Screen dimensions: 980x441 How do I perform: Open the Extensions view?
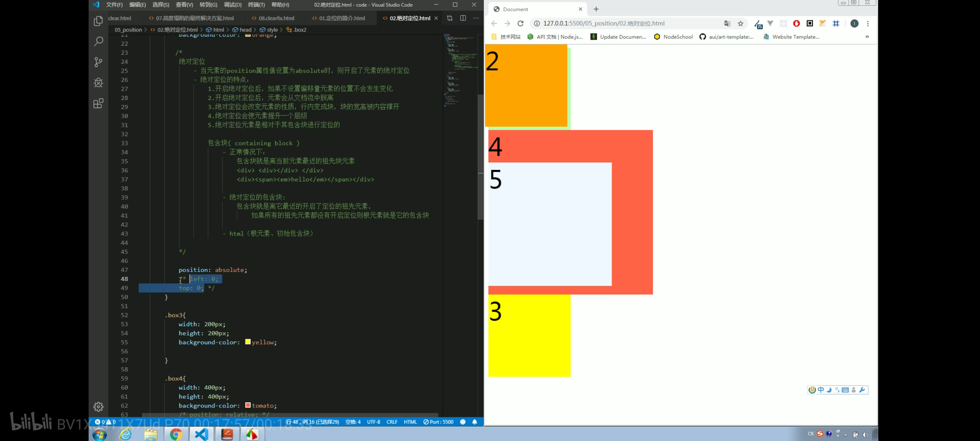tap(98, 103)
